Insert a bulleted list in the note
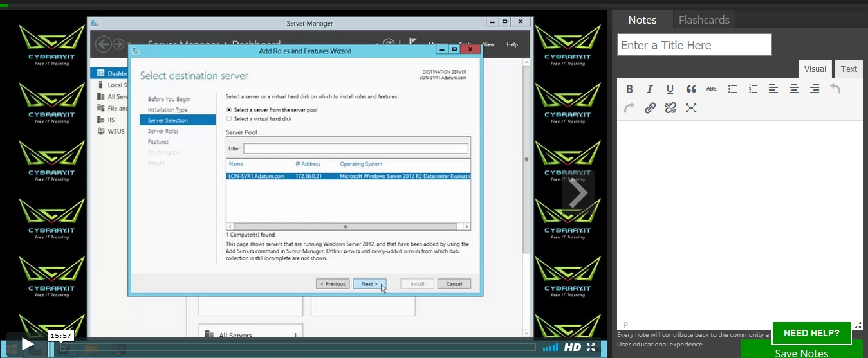 click(732, 89)
